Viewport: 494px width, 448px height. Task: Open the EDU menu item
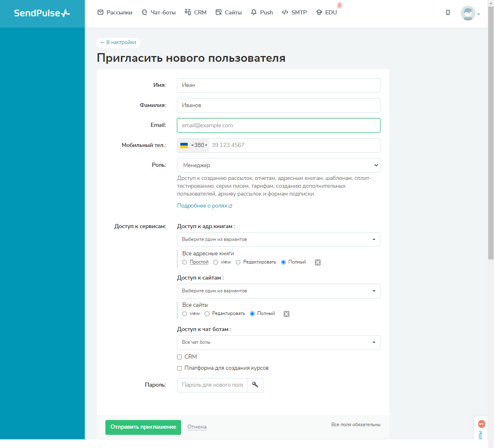point(326,12)
